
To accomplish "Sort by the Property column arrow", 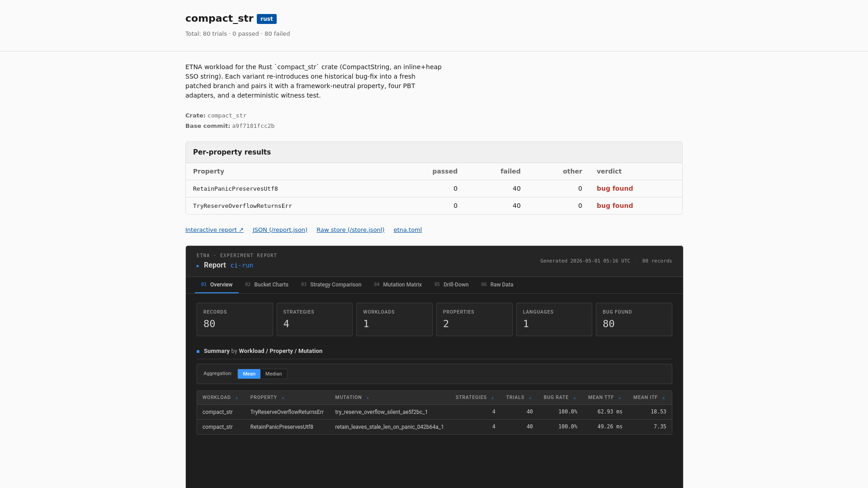I will (x=283, y=398).
